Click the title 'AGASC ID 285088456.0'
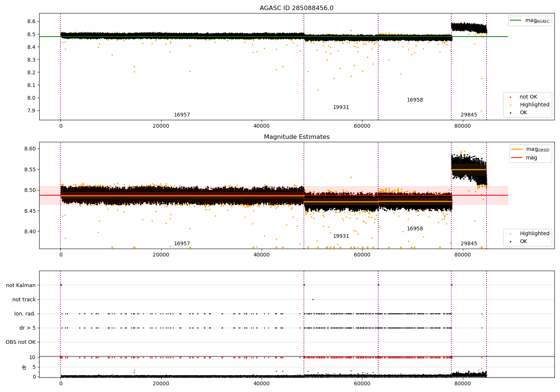 (296, 8)
